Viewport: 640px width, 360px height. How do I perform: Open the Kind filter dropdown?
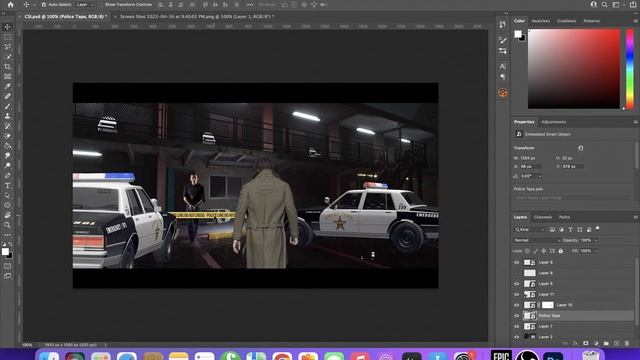pyautogui.click(x=530, y=230)
